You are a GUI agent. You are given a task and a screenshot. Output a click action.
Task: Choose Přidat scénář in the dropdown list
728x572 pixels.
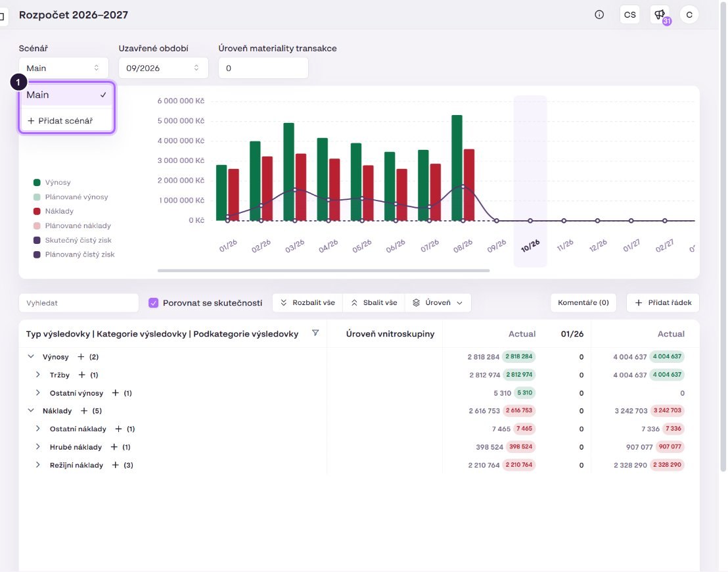click(x=66, y=121)
